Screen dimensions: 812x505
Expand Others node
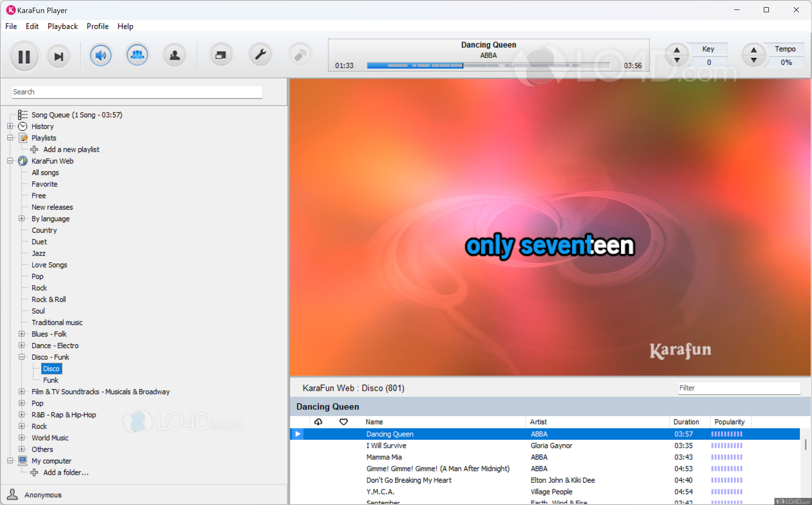coord(22,449)
